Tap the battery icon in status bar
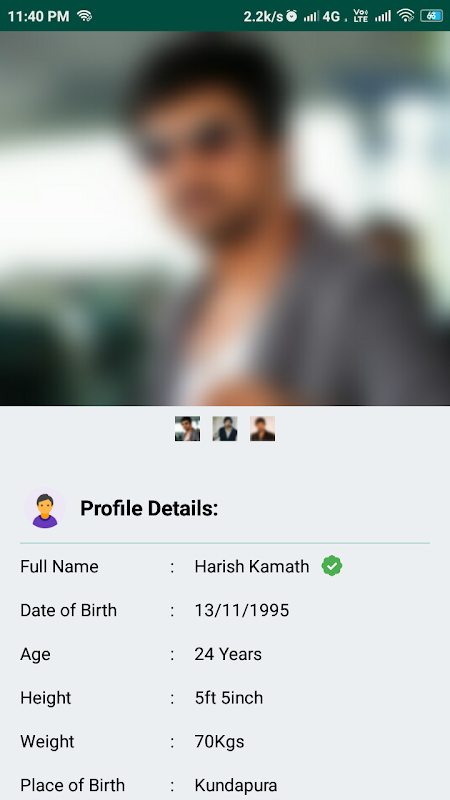The height and width of the screenshot is (800, 450). pos(431,16)
